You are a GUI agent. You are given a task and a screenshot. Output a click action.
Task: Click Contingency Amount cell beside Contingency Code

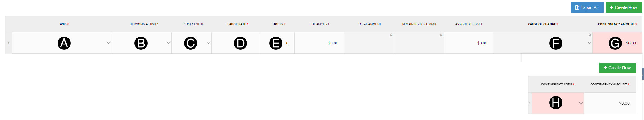click(x=610, y=103)
